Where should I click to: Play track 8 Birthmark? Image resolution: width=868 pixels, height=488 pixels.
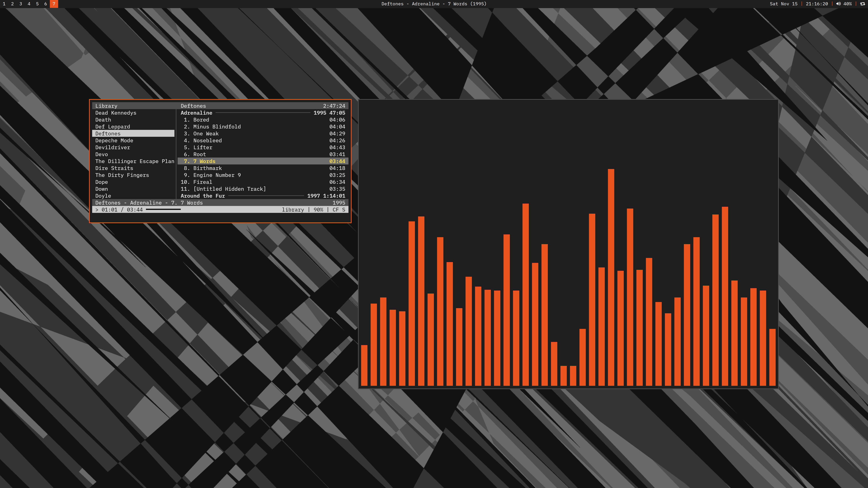pyautogui.click(x=207, y=168)
